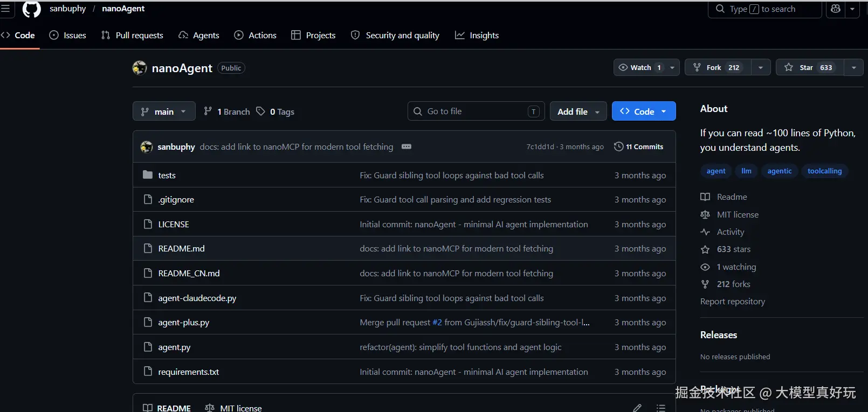Open requirements.txt file
Viewport: 868px width, 412px height.
coord(188,372)
